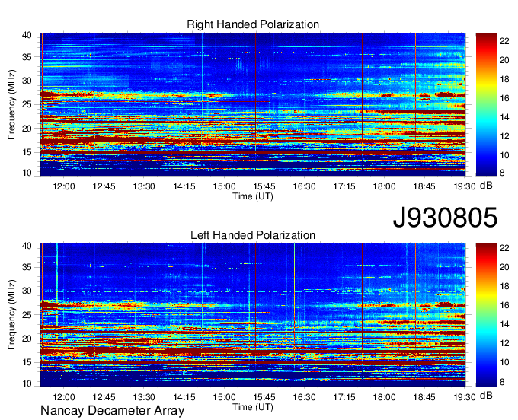Click the Time (UT) label under the left-handed plot
This screenshot has width=518, height=420.
(253, 407)
